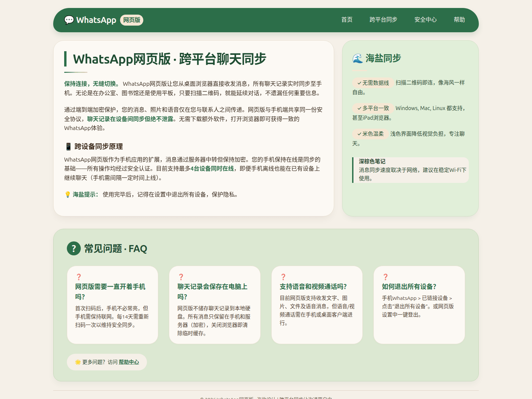Click answer text 首次扫码后,手机不必常亮
This screenshot has height=399, width=532.
[109, 308]
